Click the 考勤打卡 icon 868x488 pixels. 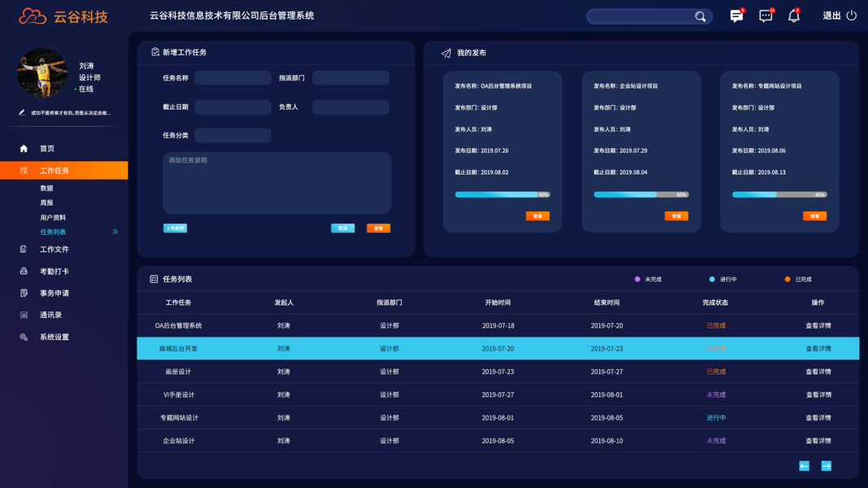[24, 271]
